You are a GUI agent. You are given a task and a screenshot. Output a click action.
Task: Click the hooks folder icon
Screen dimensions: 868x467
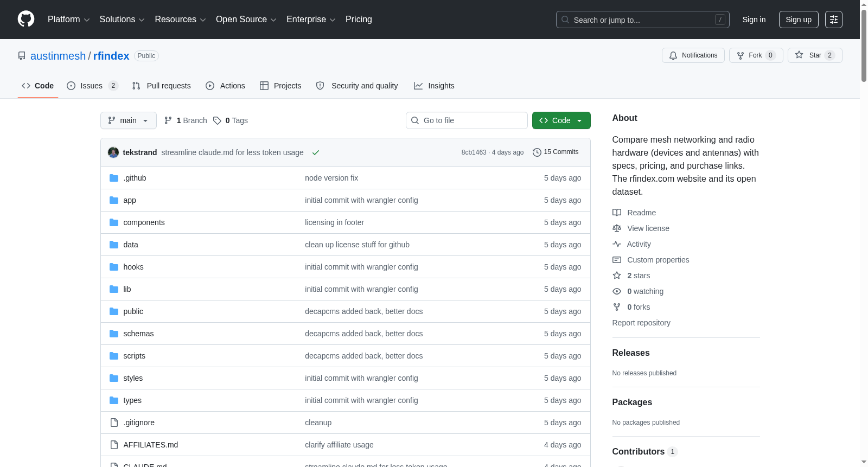coord(114,267)
